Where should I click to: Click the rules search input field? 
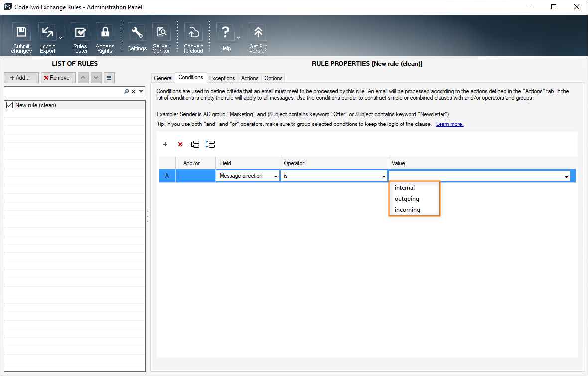coord(64,92)
